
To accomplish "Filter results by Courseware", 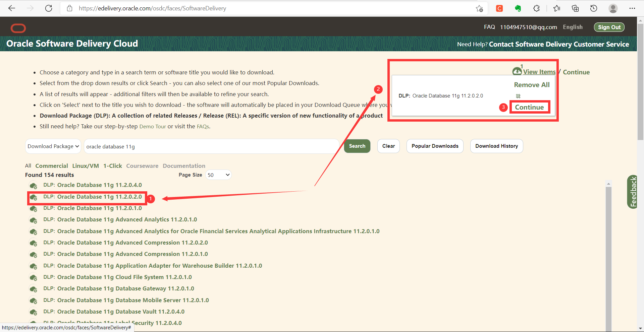I will [x=142, y=166].
